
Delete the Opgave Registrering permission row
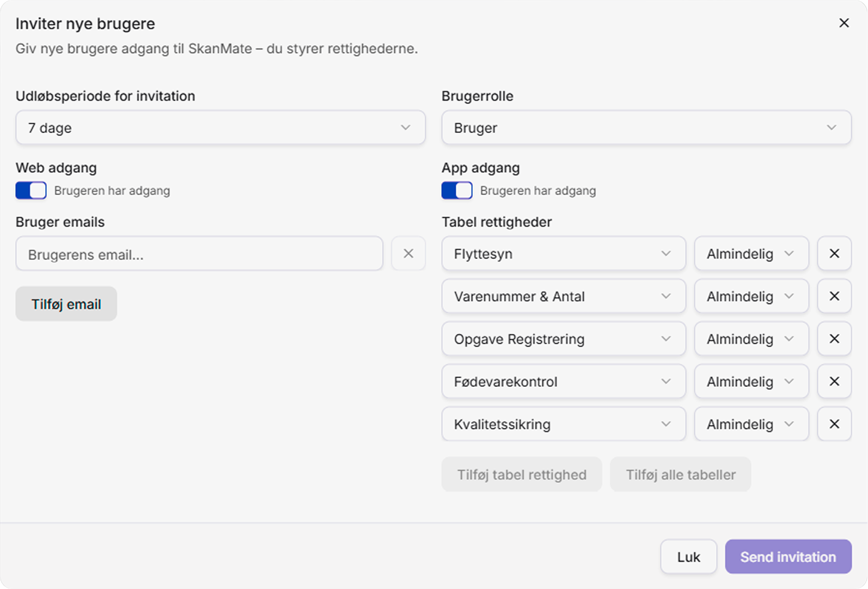pyautogui.click(x=834, y=339)
